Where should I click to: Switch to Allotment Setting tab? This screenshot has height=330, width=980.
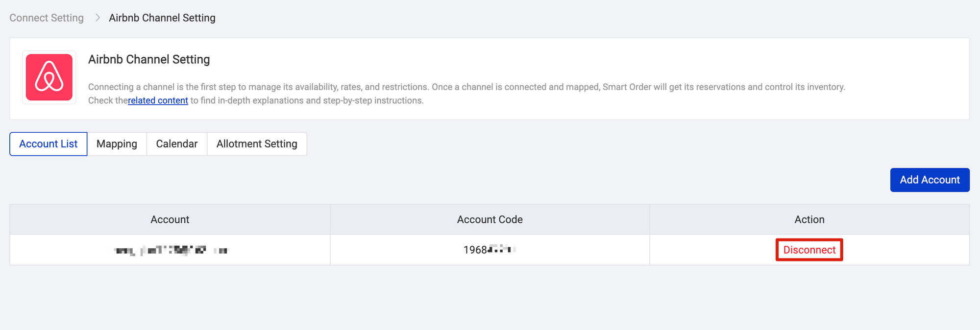pyautogui.click(x=257, y=144)
